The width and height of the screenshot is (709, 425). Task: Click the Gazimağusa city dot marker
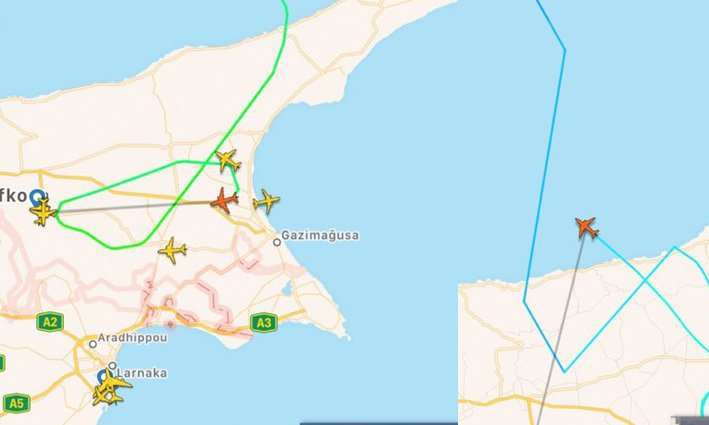click(x=277, y=242)
